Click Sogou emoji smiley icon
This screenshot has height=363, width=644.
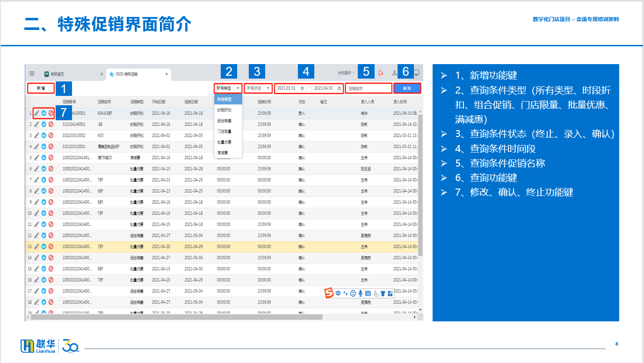(353, 293)
